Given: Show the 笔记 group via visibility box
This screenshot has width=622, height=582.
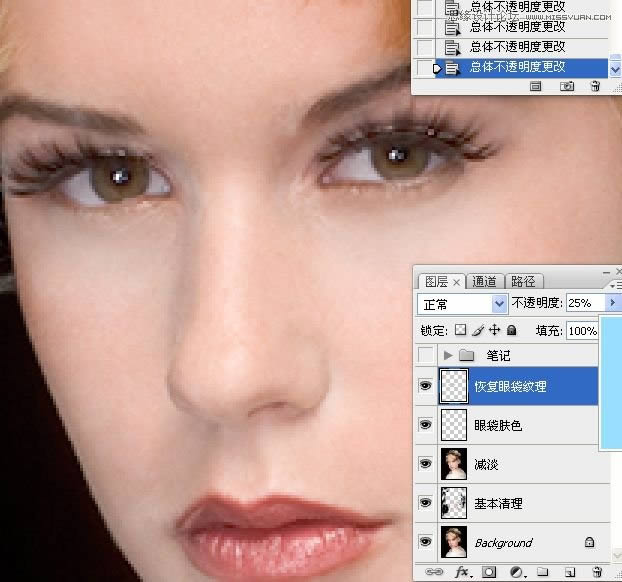Looking at the screenshot, I should [427, 355].
